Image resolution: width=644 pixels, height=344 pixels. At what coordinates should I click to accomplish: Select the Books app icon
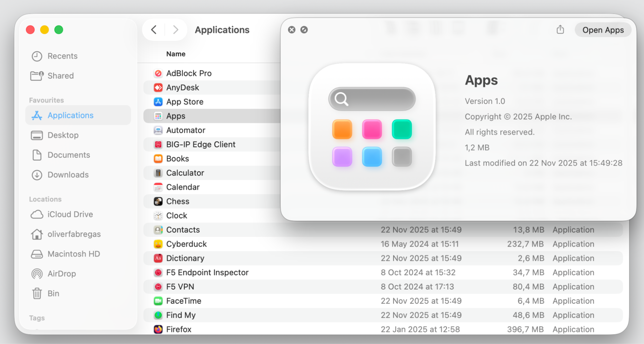point(158,159)
